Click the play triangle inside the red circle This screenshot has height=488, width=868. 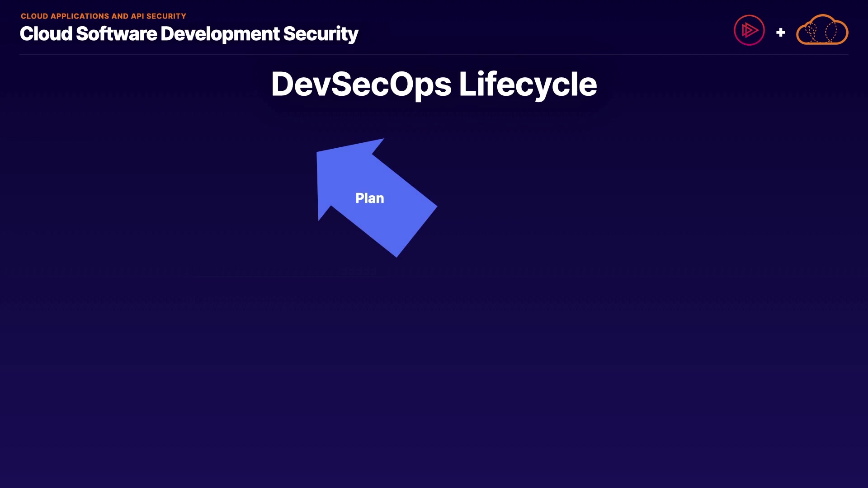(x=750, y=30)
